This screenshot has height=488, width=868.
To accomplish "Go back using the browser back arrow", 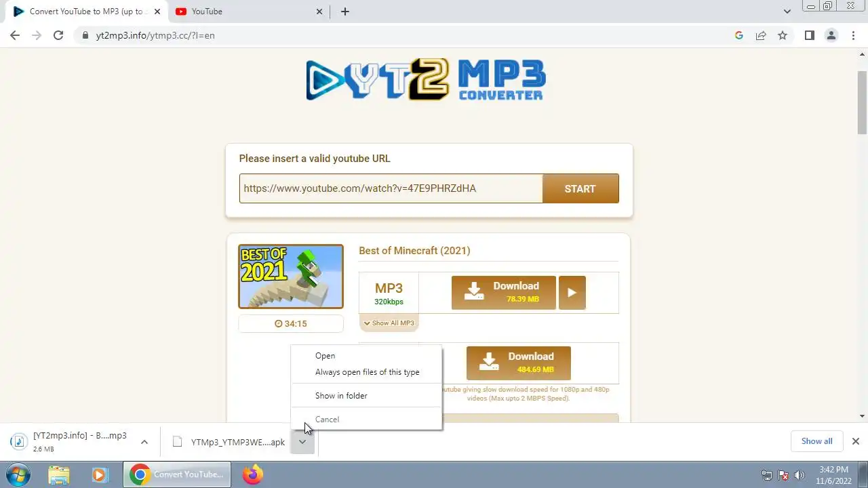I will (x=15, y=35).
